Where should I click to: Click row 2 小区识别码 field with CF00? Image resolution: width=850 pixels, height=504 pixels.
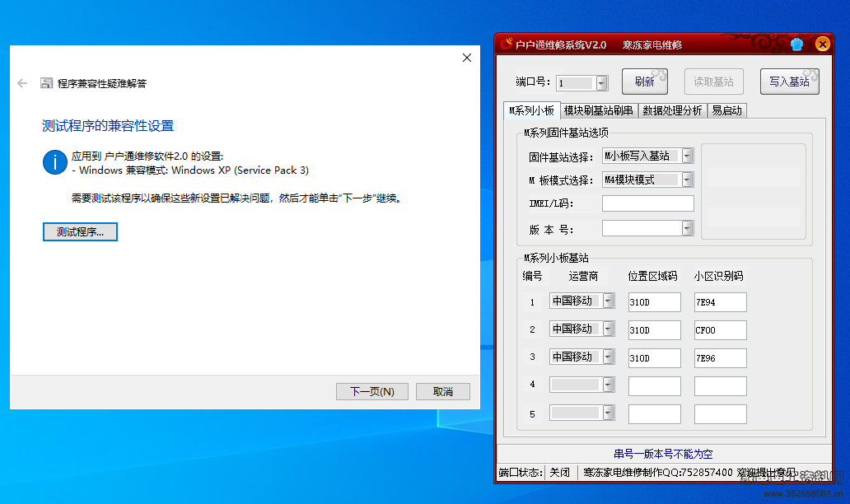coord(720,330)
